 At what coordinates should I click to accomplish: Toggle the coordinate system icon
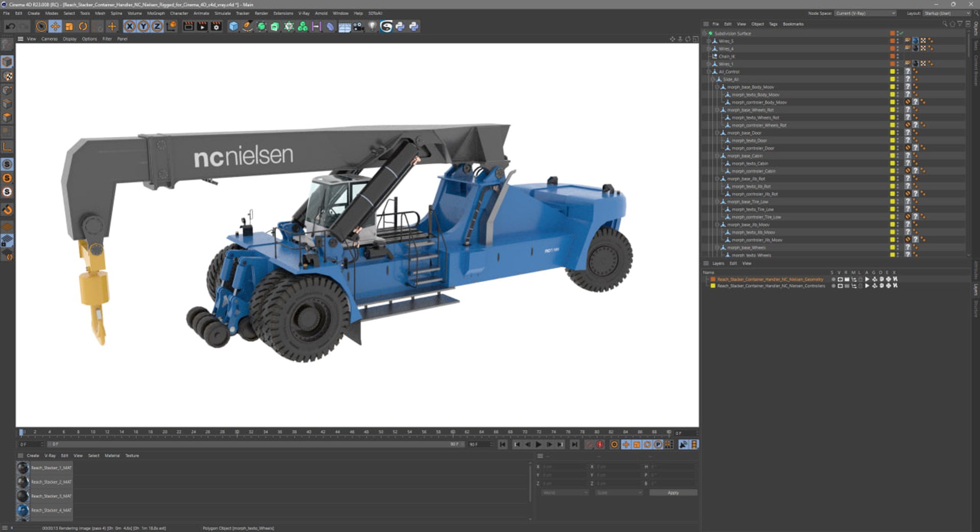point(171,27)
